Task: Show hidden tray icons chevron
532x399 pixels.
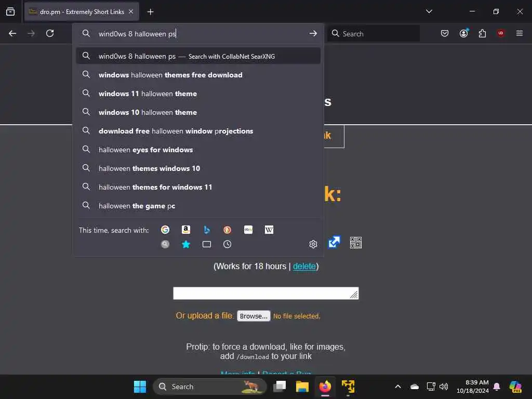Action: coord(398,387)
